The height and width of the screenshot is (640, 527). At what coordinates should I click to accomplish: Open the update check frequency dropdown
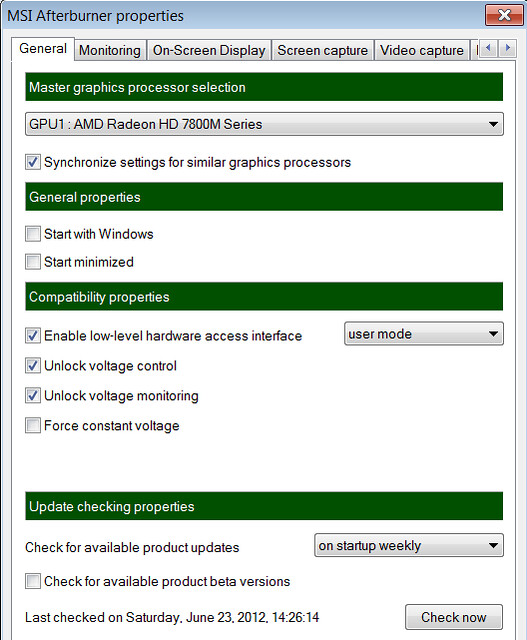pos(409,545)
